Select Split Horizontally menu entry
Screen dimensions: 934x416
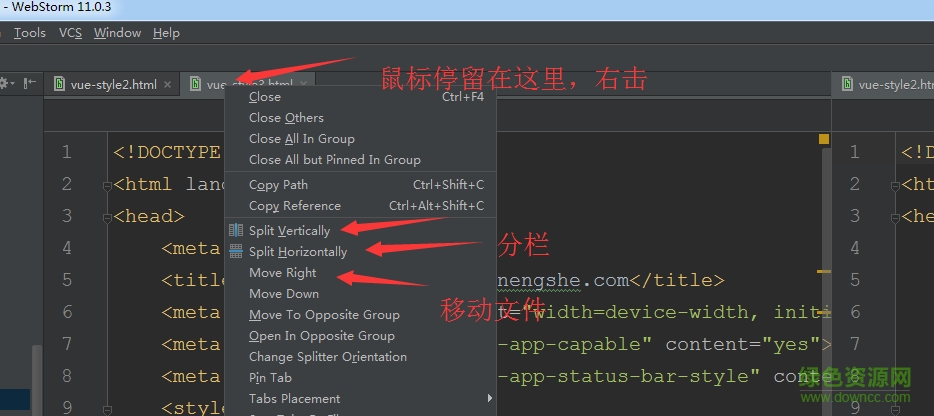(360, 252)
